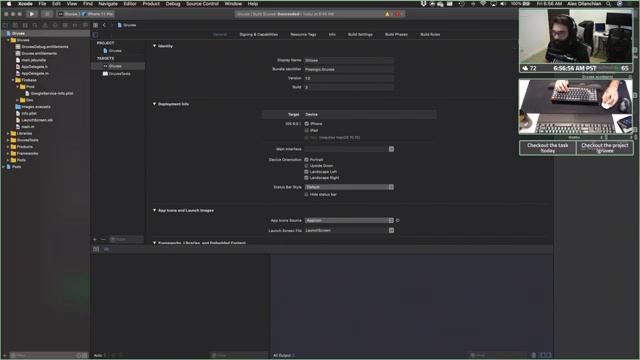Screen dimensions: 640x360
Task: Show the Report navigator
Action: pyautogui.click(x=85, y=25)
